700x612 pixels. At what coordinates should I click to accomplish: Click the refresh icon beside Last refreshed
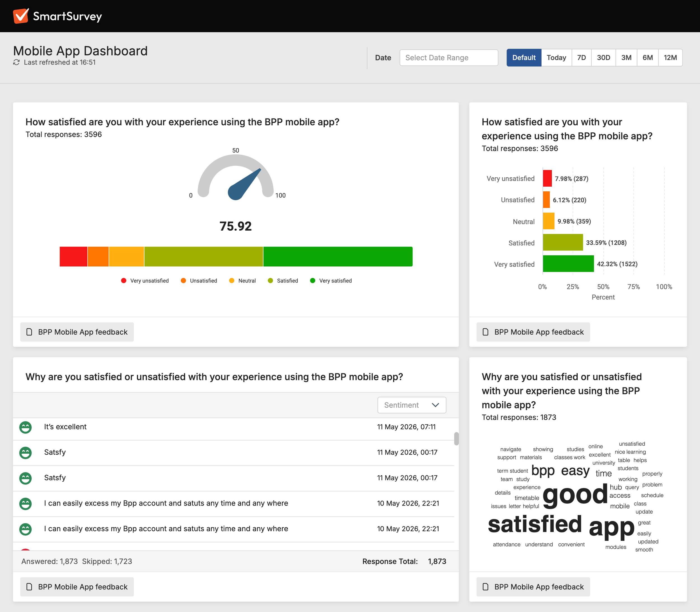(17, 62)
